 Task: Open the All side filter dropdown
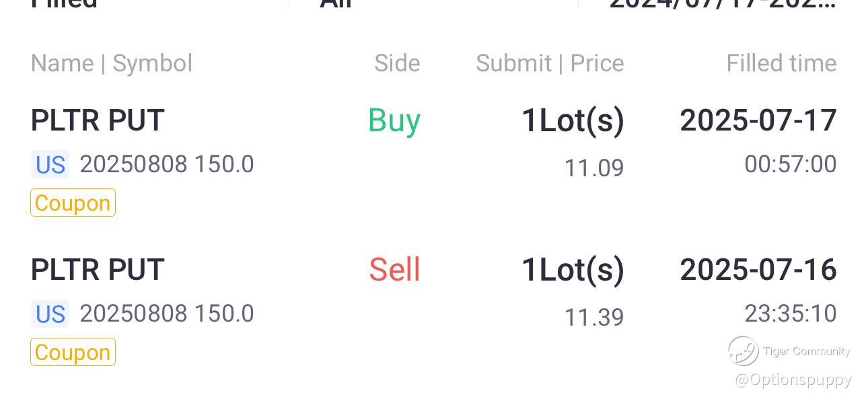(x=336, y=3)
